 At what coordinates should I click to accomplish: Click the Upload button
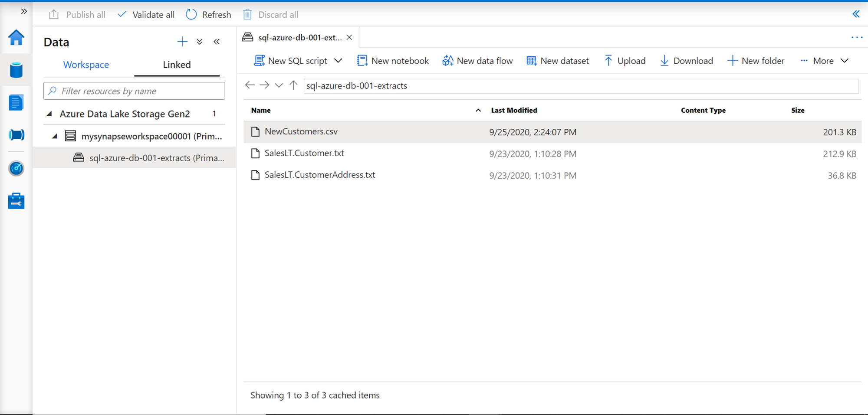coord(625,61)
